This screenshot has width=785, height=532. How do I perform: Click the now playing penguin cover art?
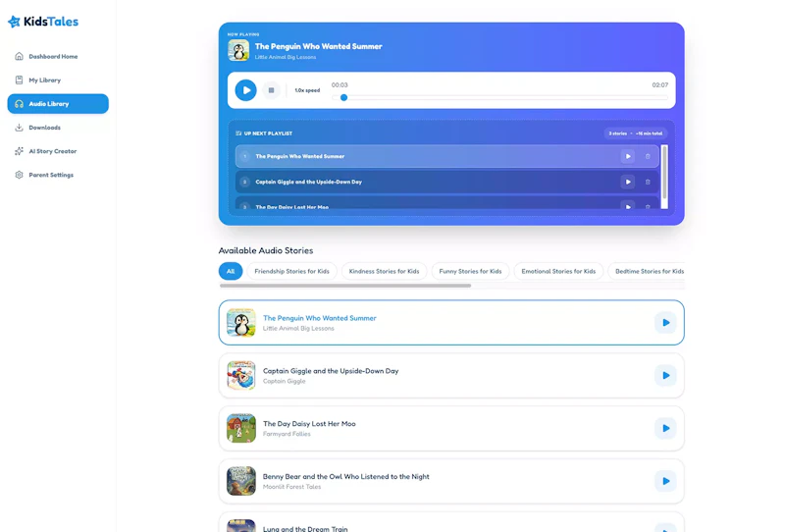tap(238, 51)
